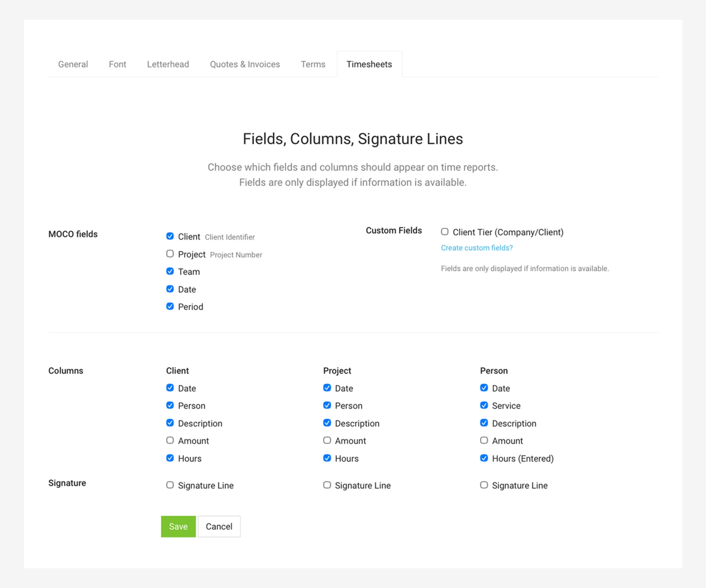The width and height of the screenshot is (706, 588).
Task: Toggle Hours under Project columns
Action: point(327,458)
